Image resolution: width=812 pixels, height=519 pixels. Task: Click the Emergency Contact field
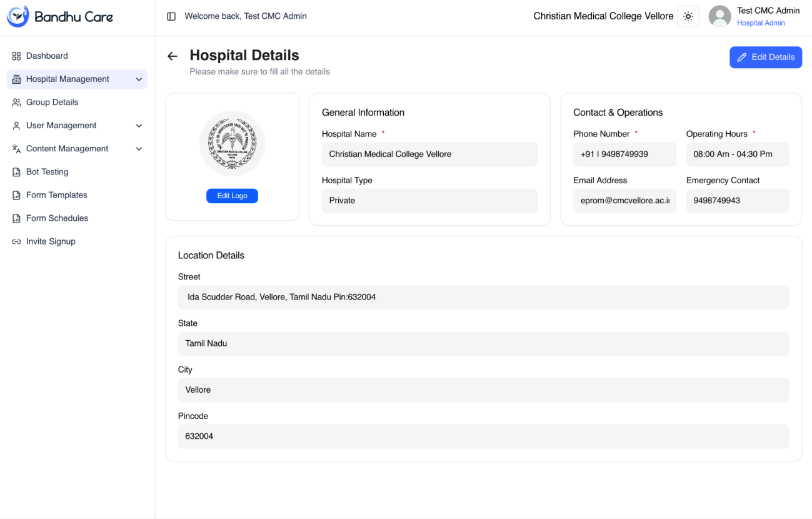(738, 200)
